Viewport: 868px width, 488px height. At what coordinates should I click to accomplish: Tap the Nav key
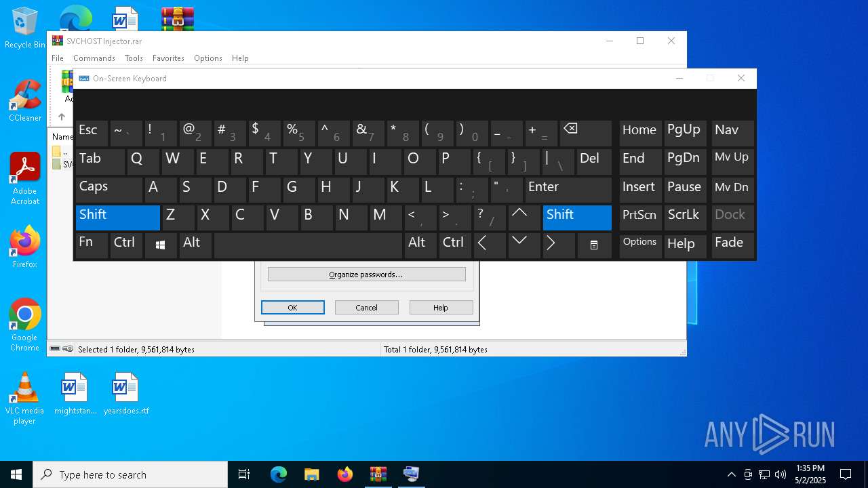point(732,134)
